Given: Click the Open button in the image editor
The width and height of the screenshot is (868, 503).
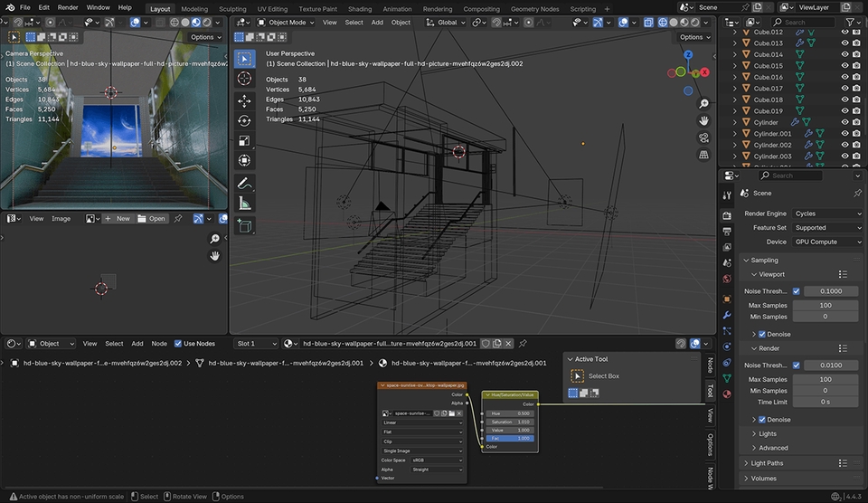Looking at the screenshot, I should [x=152, y=218].
